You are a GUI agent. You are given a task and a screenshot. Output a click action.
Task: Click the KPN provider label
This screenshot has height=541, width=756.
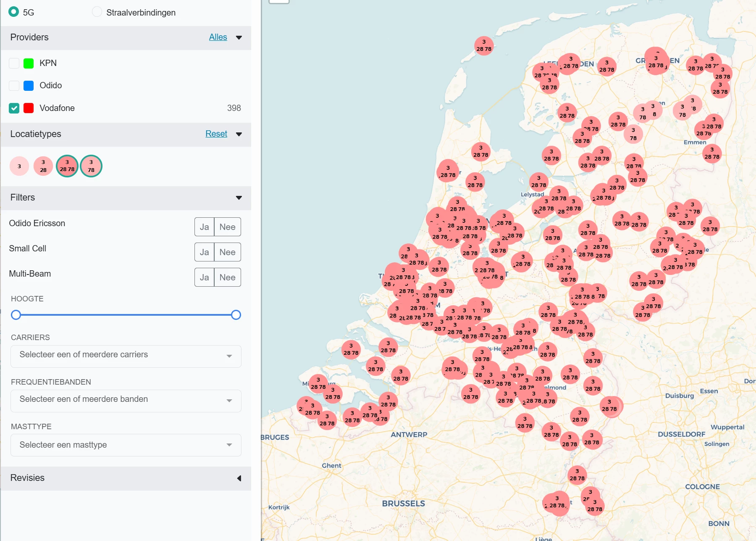[48, 63]
